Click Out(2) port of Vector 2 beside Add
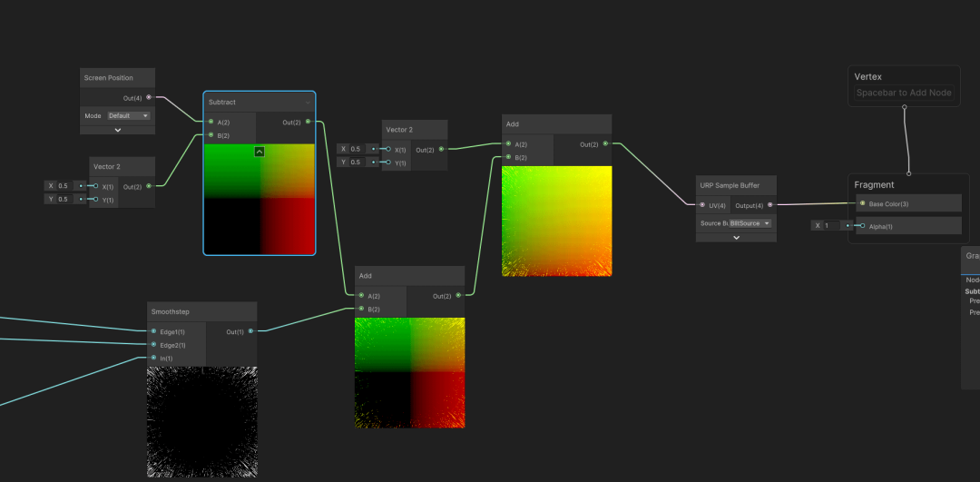Viewport: 980px width, 482px height. pos(441,150)
